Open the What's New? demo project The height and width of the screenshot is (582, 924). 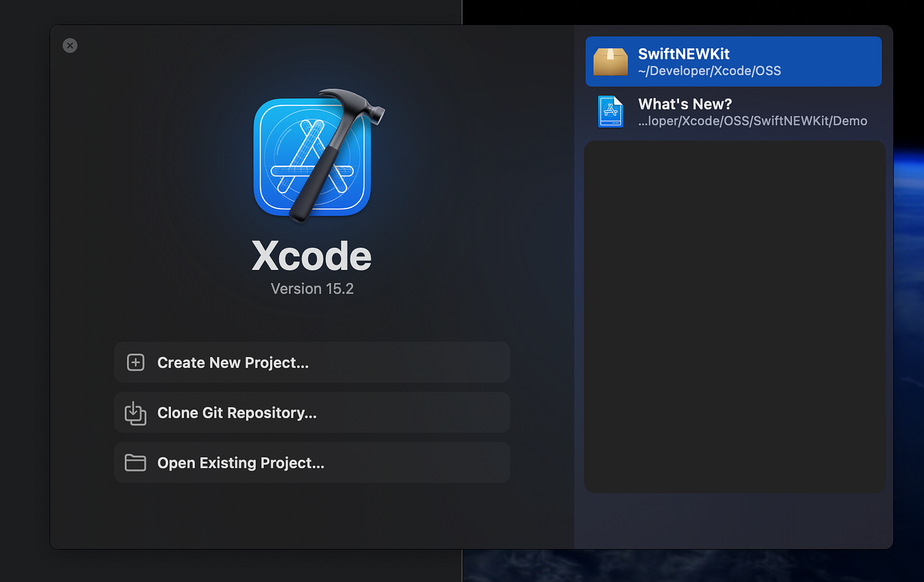click(733, 112)
